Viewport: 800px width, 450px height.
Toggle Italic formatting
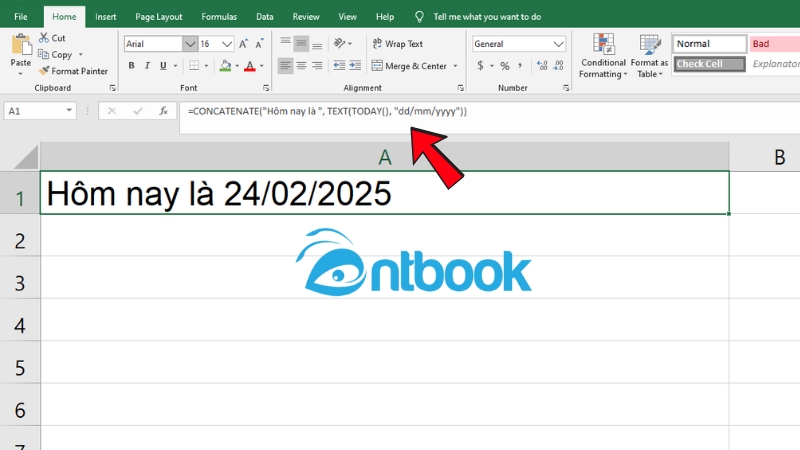point(147,65)
